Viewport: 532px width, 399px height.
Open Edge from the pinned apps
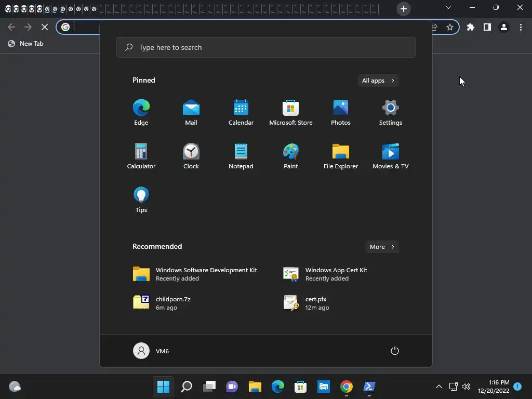point(141,113)
